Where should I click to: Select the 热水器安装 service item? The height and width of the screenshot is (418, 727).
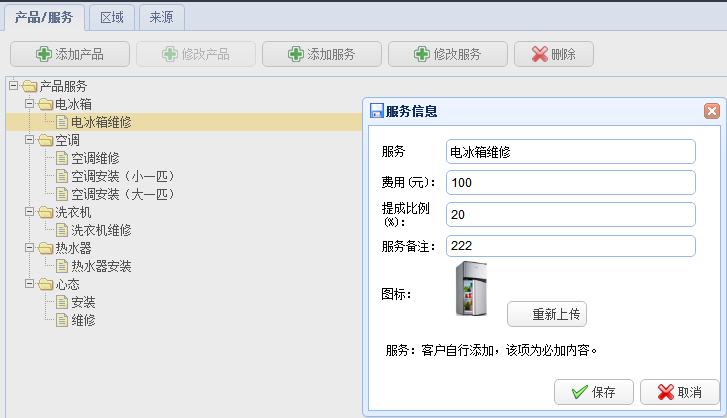pyautogui.click(x=101, y=266)
